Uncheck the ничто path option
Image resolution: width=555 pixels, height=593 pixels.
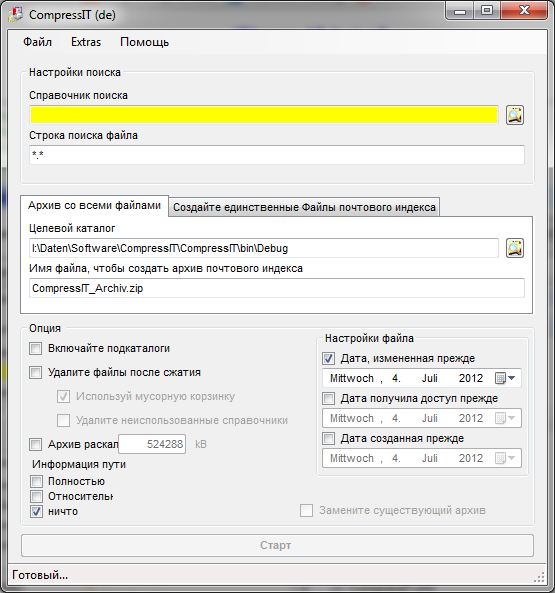tap(36, 511)
